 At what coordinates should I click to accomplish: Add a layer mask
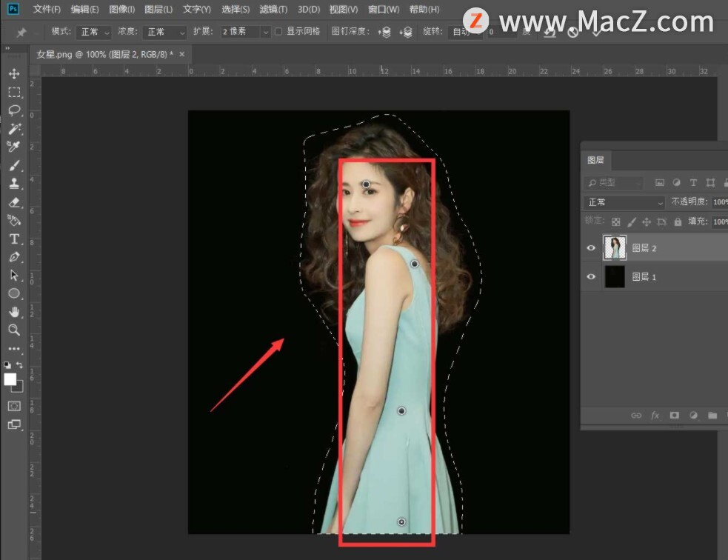pyautogui.click(x=674, y=415)
